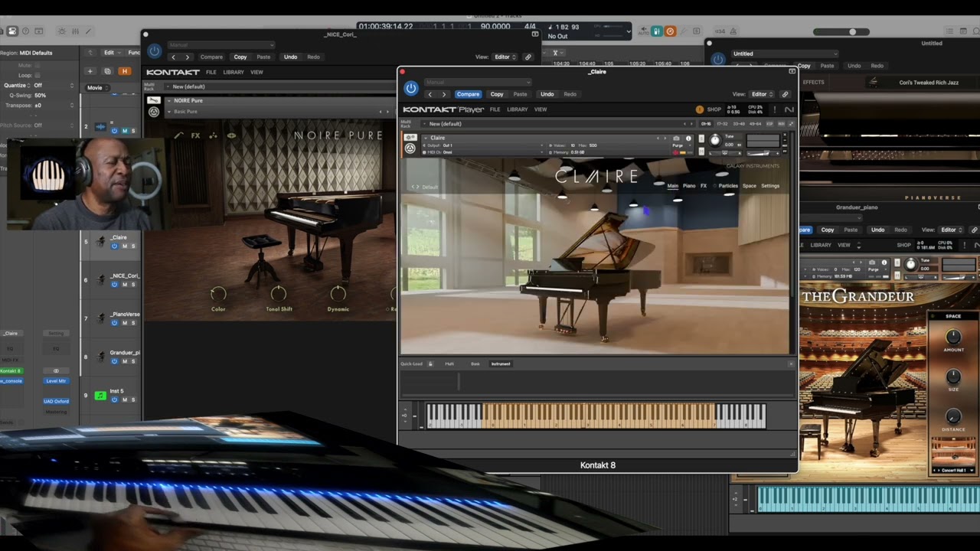Open Kontakt Player FILE menu
This screenshot has width=980, height=551.
495,109
